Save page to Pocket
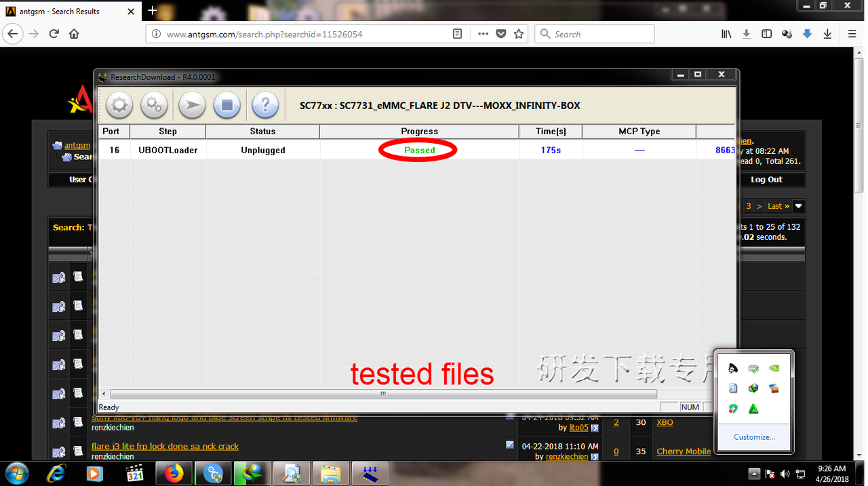 tap(501, 34)
